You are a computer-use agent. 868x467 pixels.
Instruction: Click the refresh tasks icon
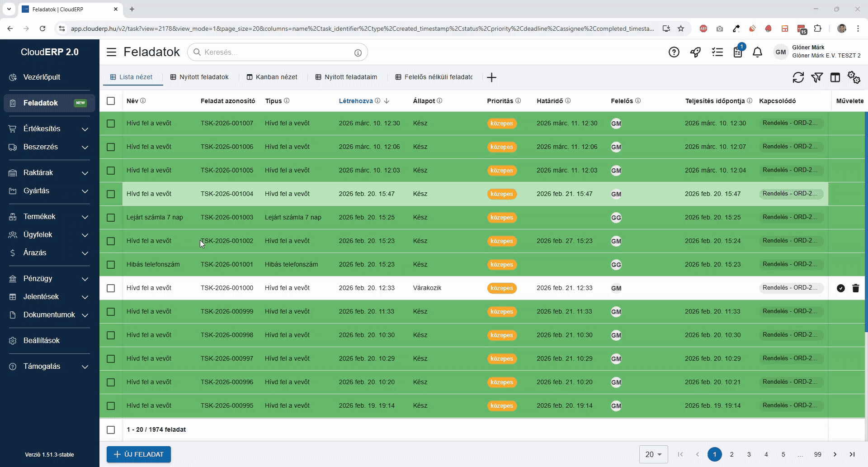[x=798, y=77]
